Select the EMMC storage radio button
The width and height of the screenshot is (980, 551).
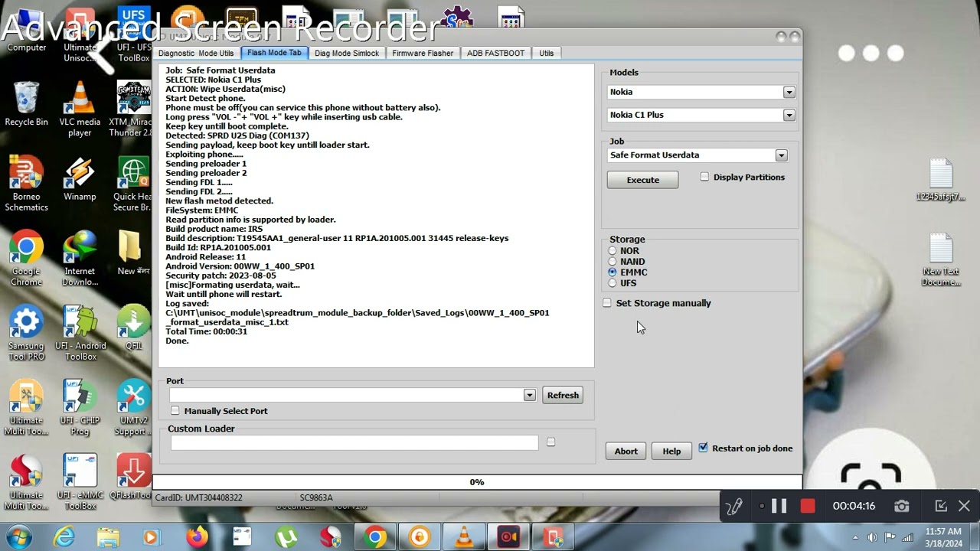pyautogui.click(x=612, y=272)
